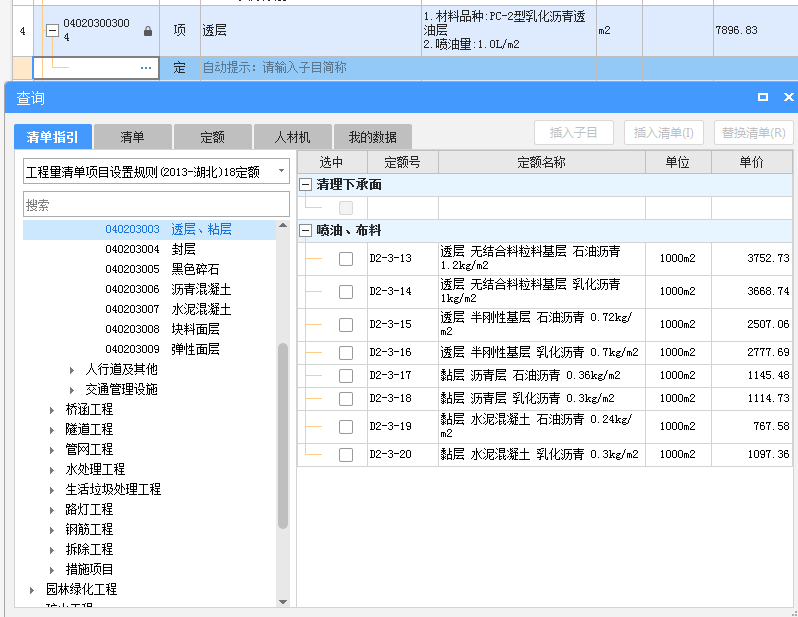Expand the 拆除工程 node
The width and height of the screenshot is (798, 617).
(x=52, y=550)
